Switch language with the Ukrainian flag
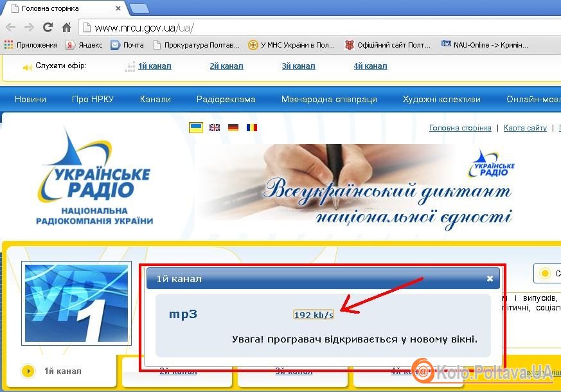561x392 pixels. pos(196,127)
